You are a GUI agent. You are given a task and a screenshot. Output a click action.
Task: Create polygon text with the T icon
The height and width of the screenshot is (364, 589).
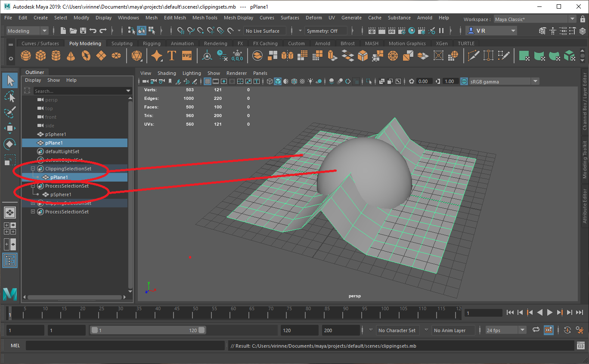pyautogui.click(x=171, y=56)
